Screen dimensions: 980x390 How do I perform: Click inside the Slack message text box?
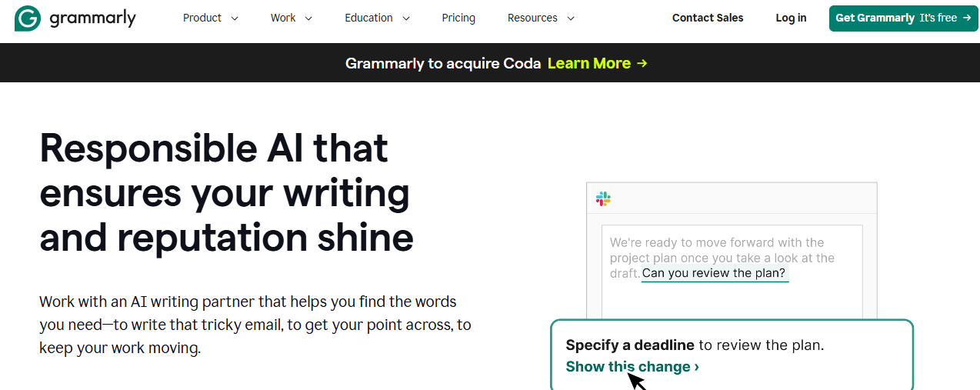tap(731, 300)
